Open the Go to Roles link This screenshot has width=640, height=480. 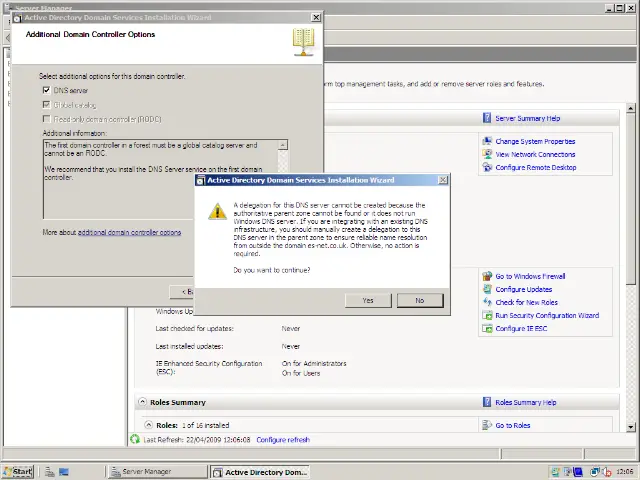[513, 425]
